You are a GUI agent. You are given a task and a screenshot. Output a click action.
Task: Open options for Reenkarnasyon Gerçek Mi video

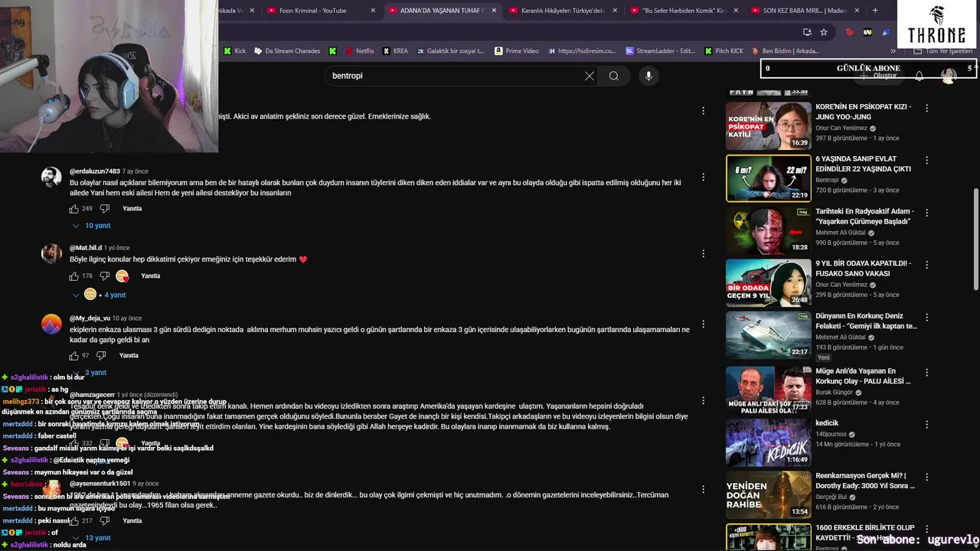(x=926, y=476)
